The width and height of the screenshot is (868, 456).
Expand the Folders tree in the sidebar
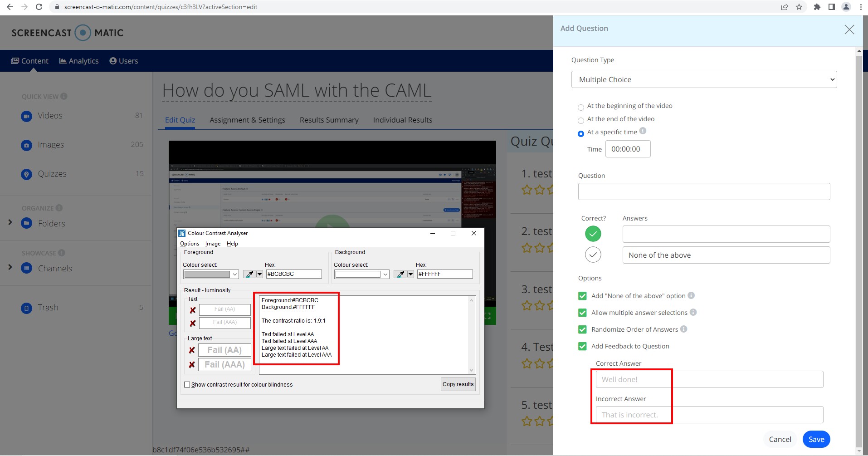click(x=10, y=222)
